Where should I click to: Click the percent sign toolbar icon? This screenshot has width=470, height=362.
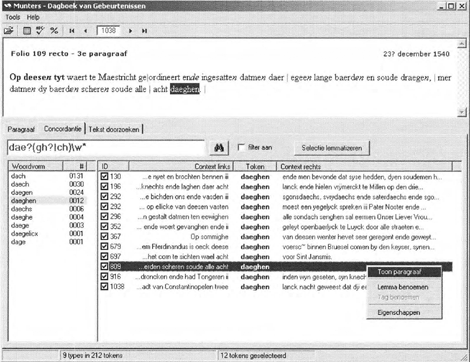point(54,31)
